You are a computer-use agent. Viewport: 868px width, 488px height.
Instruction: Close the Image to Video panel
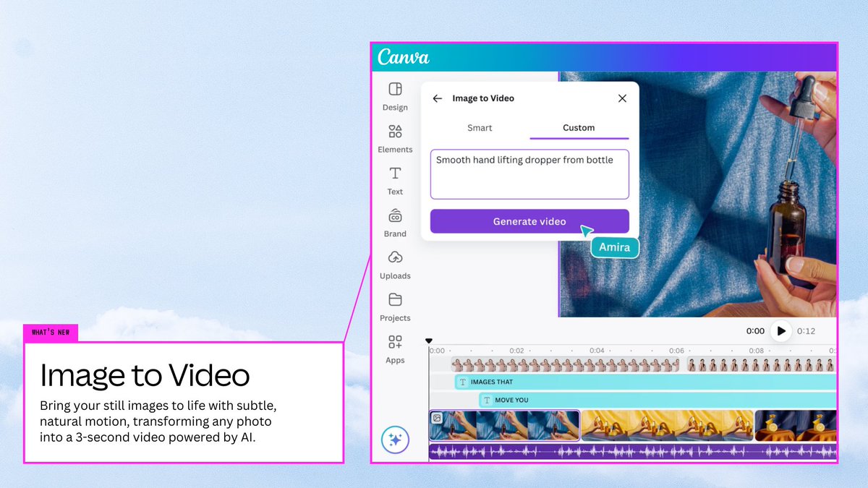tap(622, 98)
